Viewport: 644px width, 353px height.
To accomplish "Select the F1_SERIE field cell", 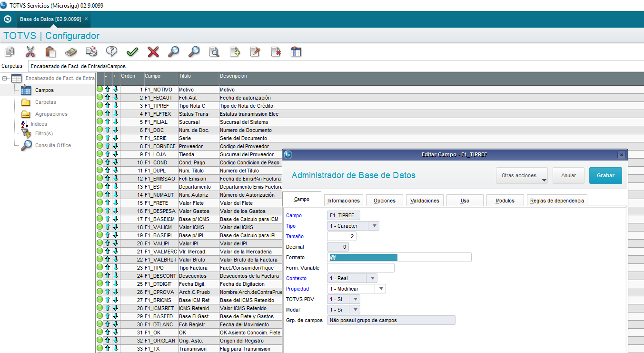I will 160,138.
